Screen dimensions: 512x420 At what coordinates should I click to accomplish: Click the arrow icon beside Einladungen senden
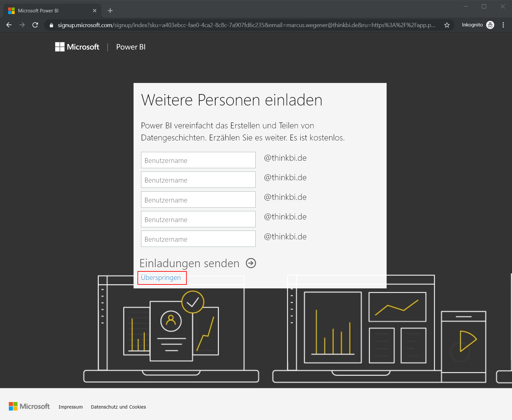point(251,263)
